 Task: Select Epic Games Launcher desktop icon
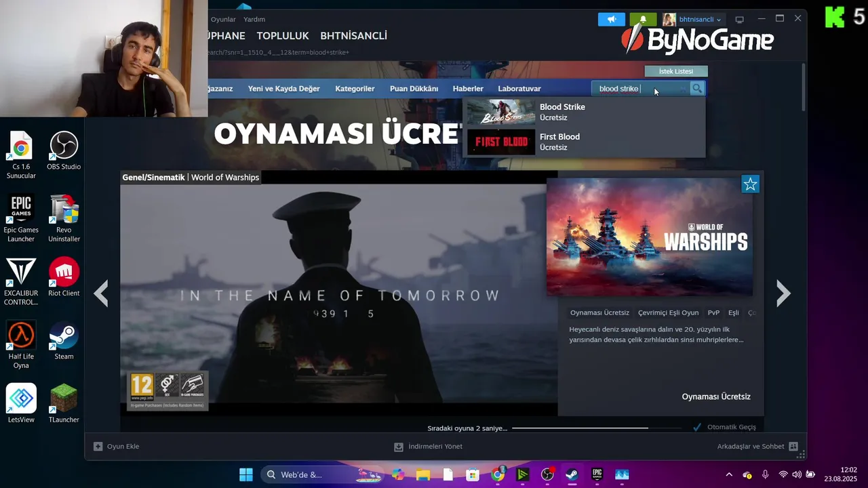[x=21, y=218]
